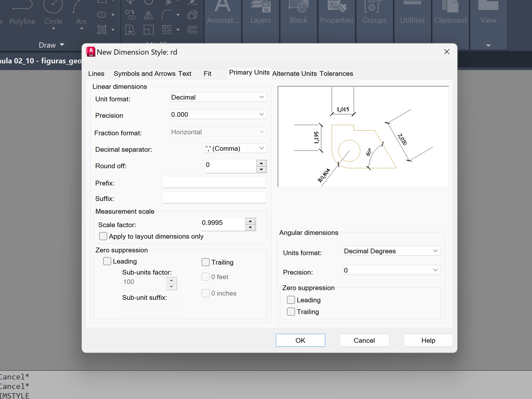This screenshot has height=399, width=532.
Task: Switch to the Tolerances tab
Action: click(x=336, y=74)
